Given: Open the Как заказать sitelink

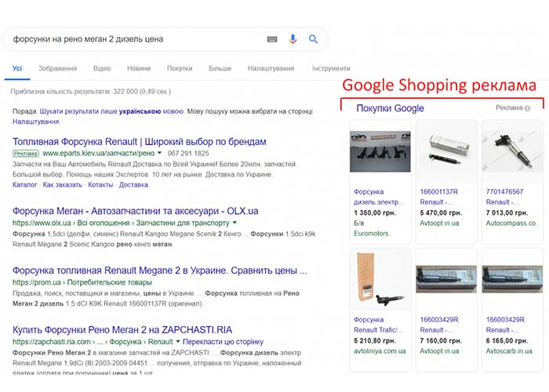Looking at the screenshot, I should click(62, 185).
